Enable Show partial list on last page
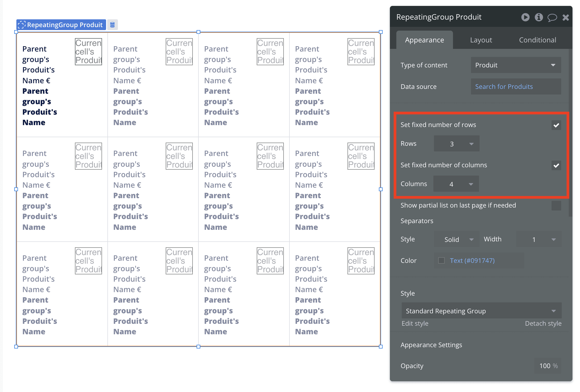The height and width of the screenshot is (392, 580). click(x=556, y=206)
